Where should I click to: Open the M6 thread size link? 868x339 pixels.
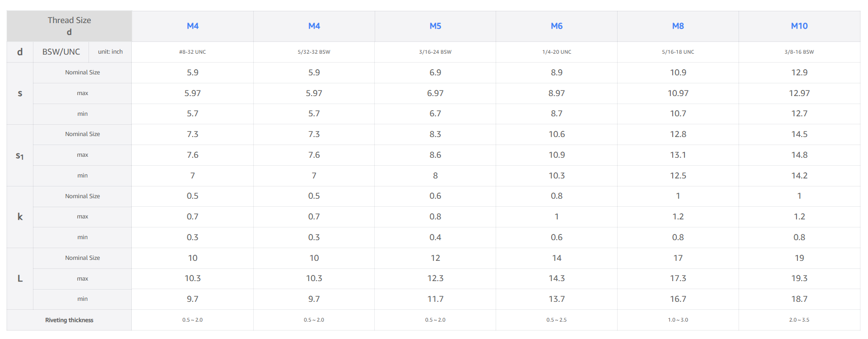tap(556, 26)
